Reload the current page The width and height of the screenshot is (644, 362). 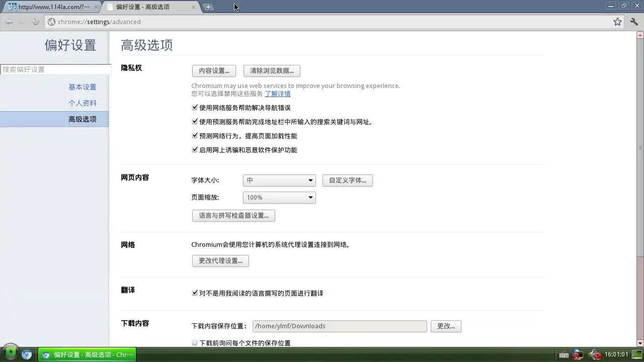pyautogui.click(x=35, y=22)
